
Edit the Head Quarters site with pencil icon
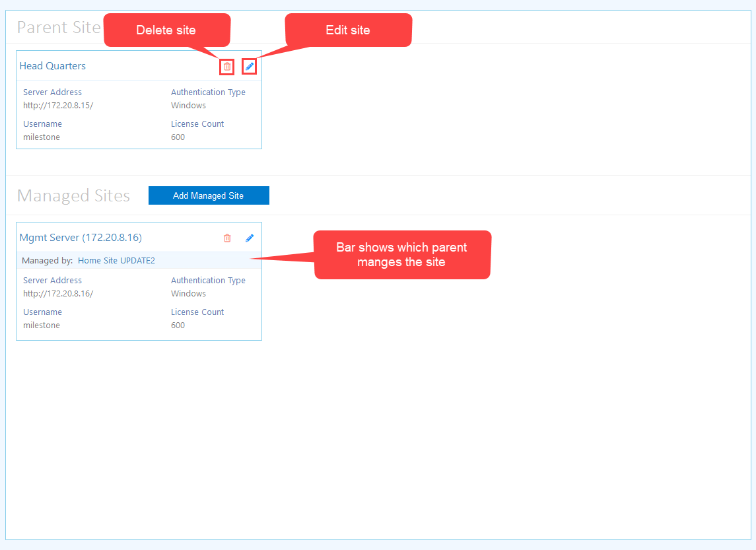(250, 67)
